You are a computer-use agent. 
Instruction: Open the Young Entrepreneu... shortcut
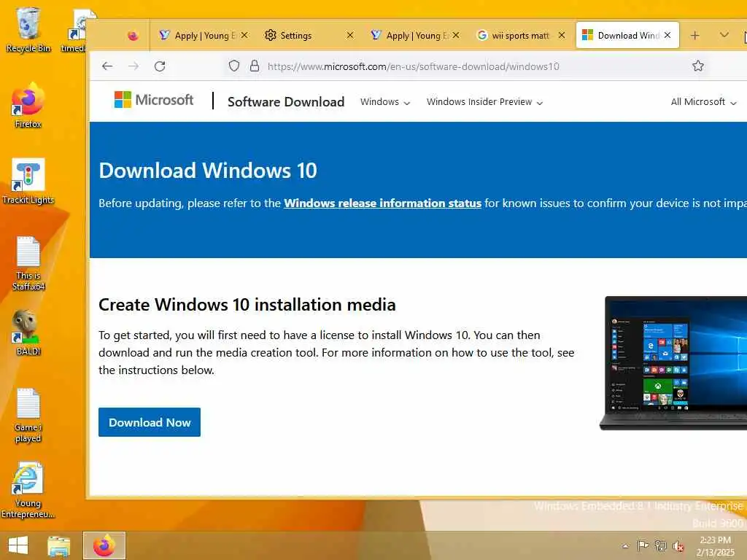point(28,491)
